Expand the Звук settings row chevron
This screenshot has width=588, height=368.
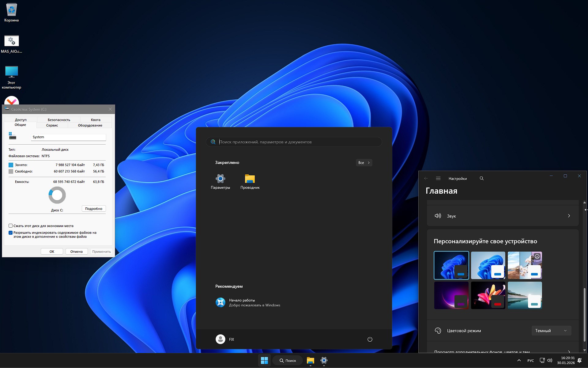[x=569, y=216]
